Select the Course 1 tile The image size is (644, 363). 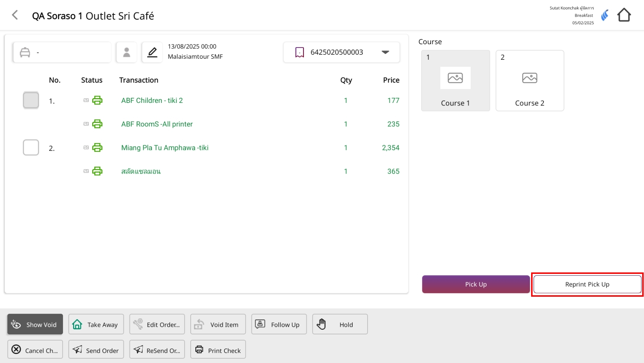coord(455,80)
